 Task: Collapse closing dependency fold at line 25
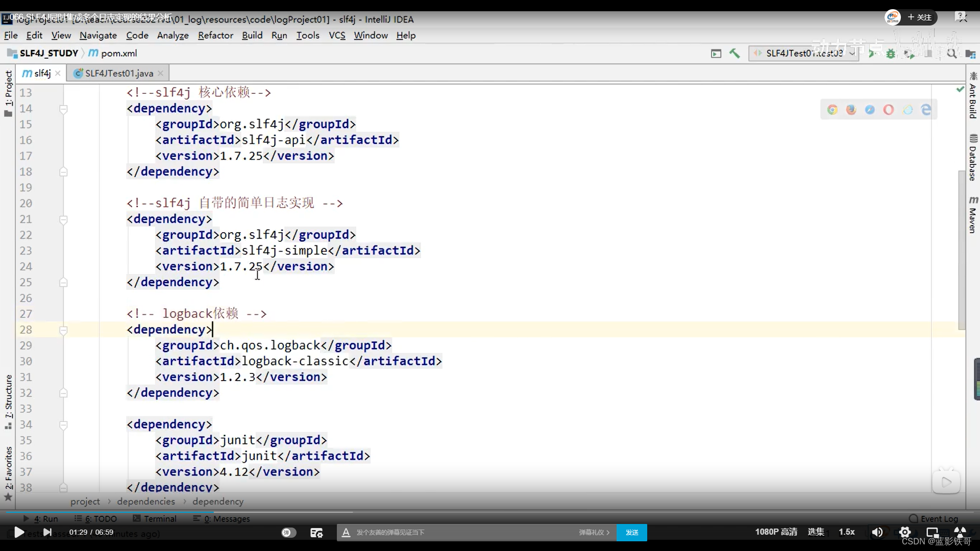click(x=63, y=283)
